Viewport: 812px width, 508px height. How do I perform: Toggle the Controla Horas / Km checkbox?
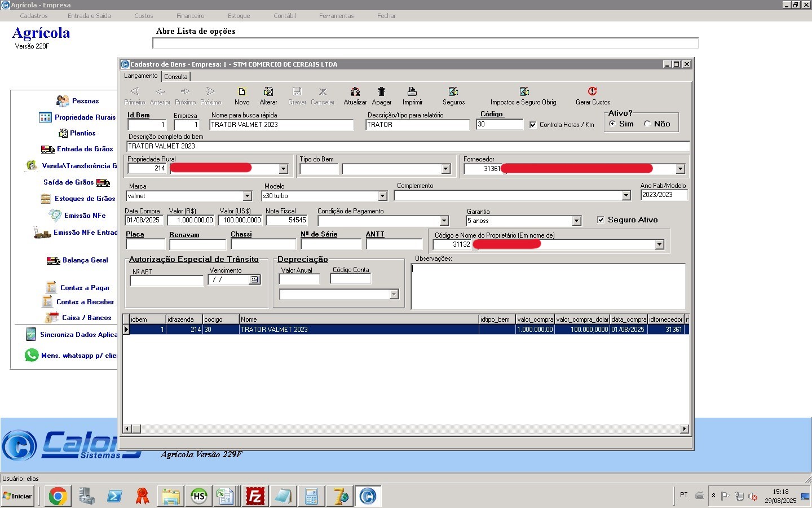coord(533,125)
